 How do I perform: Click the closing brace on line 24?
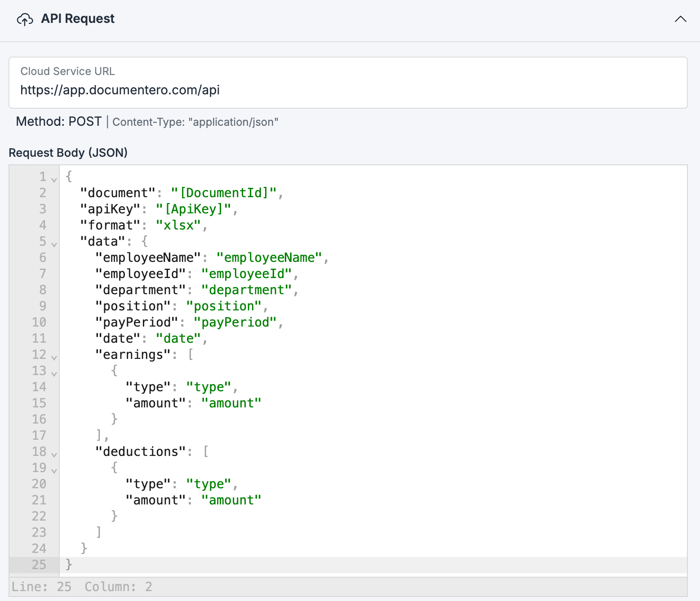tap(84, 548)
